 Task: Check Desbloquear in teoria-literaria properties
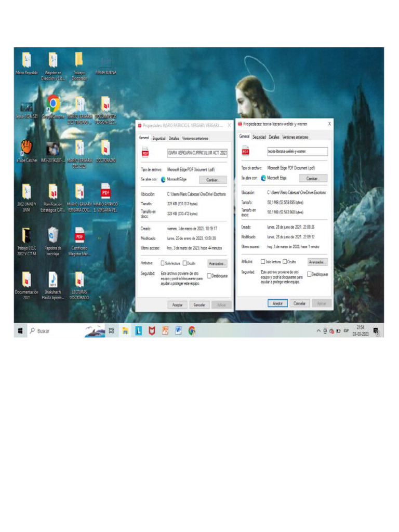point(309,274)
